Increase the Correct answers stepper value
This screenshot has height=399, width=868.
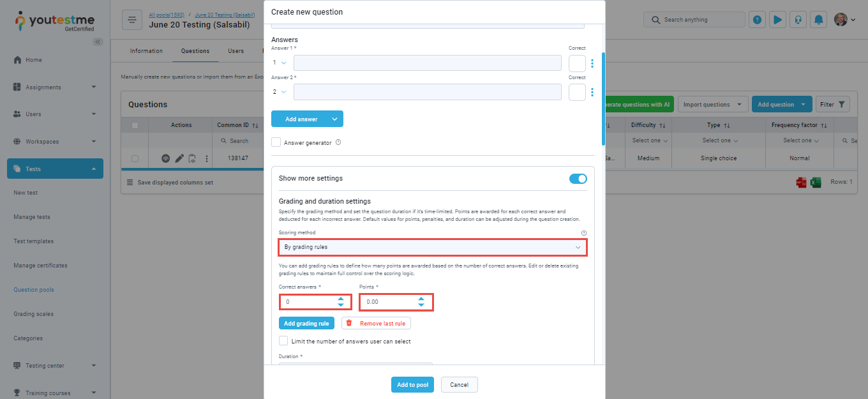[x=341, y=298]
